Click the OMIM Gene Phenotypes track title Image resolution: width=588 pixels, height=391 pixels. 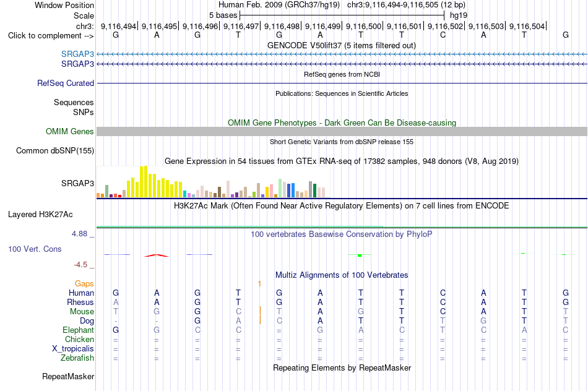[342, 122]
